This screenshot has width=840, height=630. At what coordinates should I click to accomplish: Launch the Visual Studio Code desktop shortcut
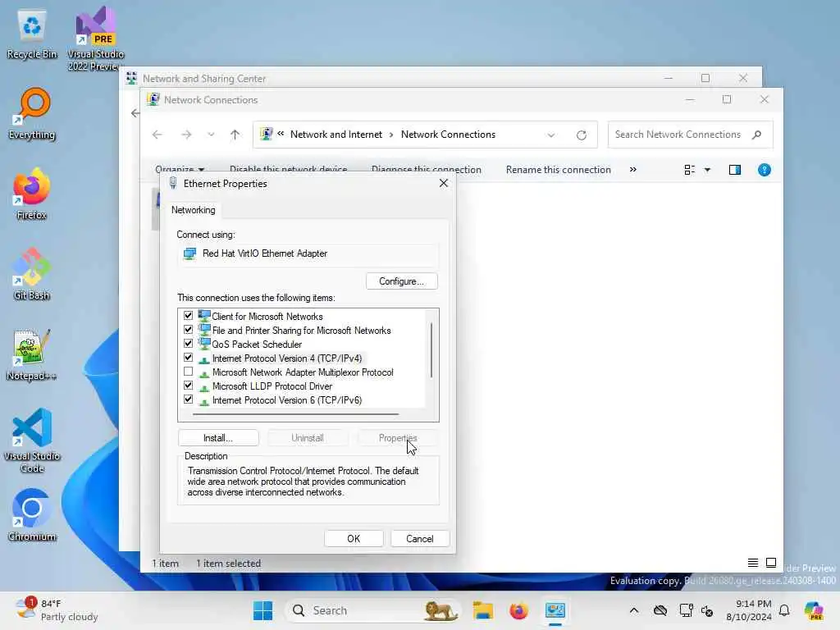click(32, 441)
